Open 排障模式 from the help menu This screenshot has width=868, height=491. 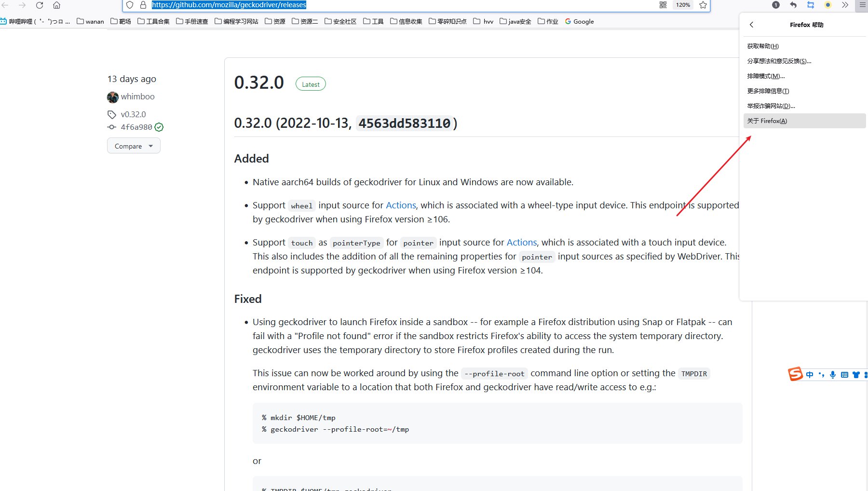click(x=766, y=76)
